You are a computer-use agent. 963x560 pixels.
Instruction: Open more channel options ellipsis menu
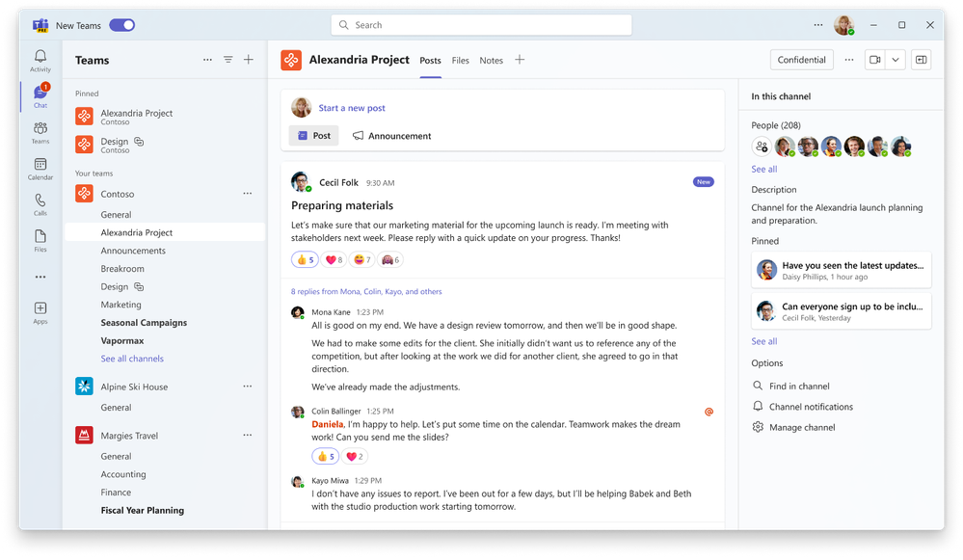[x=847, y=59]
